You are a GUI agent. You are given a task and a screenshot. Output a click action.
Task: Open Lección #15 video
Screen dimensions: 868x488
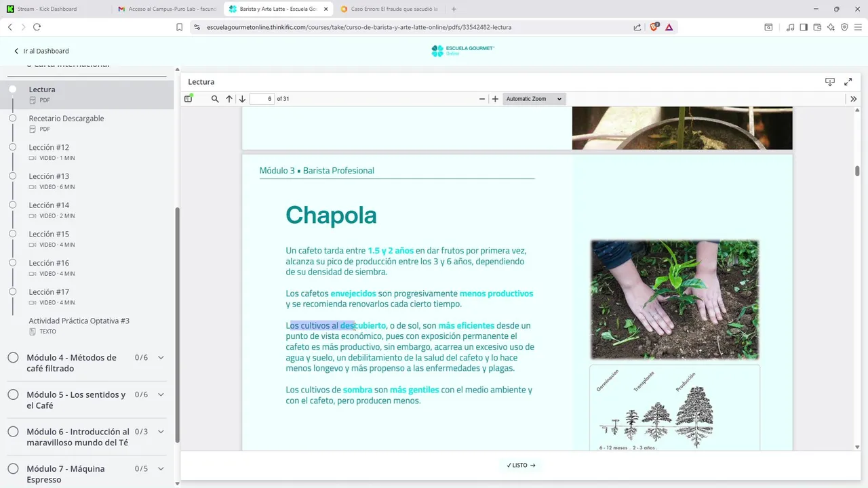pyautogui.click(x=88, y=239)
